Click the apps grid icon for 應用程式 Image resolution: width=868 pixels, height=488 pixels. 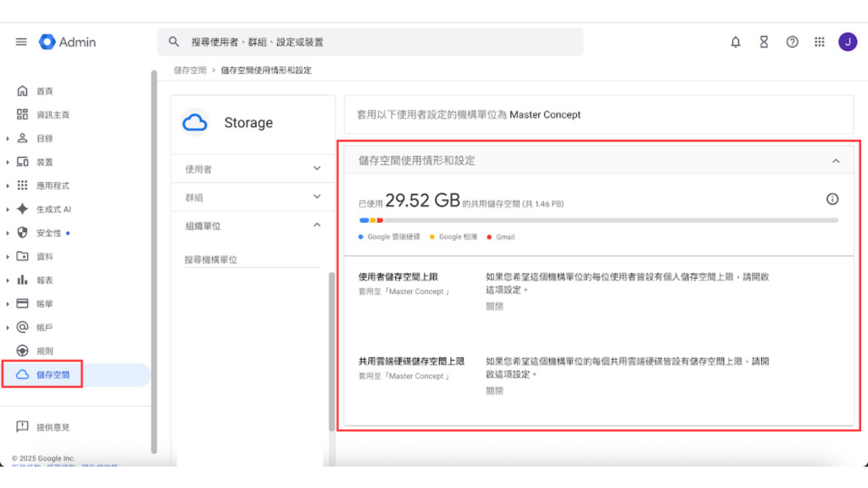(x=22, y=186)
